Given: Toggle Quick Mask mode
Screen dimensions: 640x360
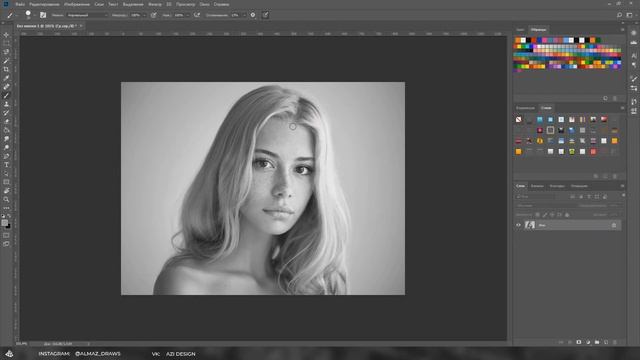Looking at the screenshot, I should pos(6,236).
